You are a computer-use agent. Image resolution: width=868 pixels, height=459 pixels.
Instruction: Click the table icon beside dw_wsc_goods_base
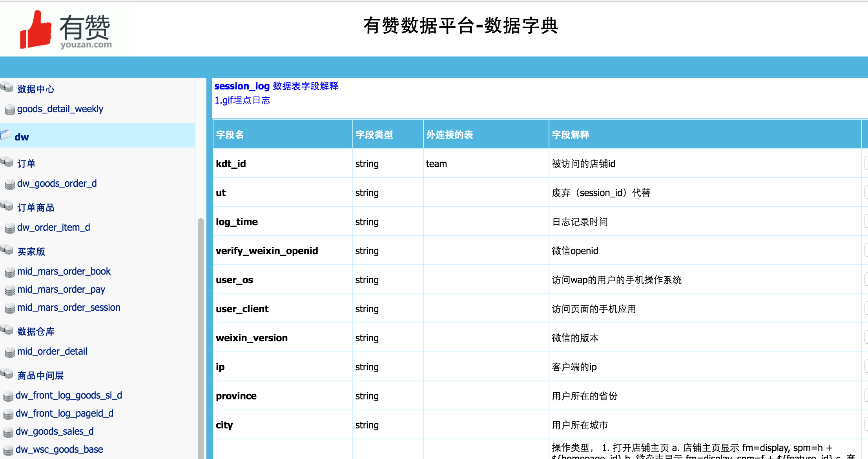pyautogui.click(x=8, y=450)
